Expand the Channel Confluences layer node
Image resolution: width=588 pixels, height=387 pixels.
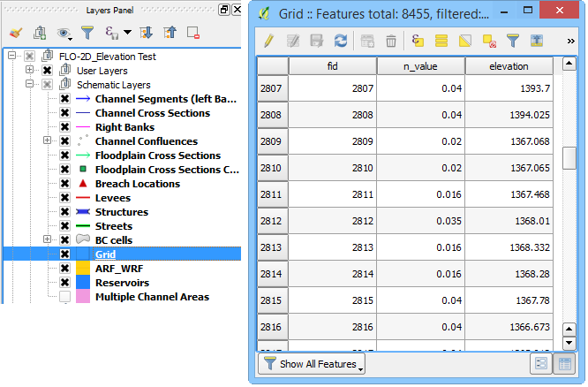48,141
